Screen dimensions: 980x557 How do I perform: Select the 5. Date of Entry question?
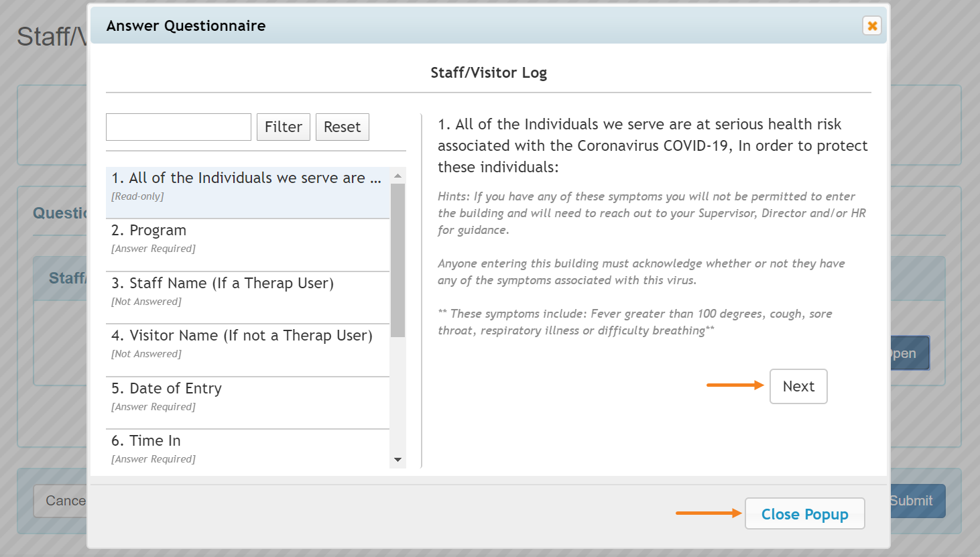[x=247, y=396]
